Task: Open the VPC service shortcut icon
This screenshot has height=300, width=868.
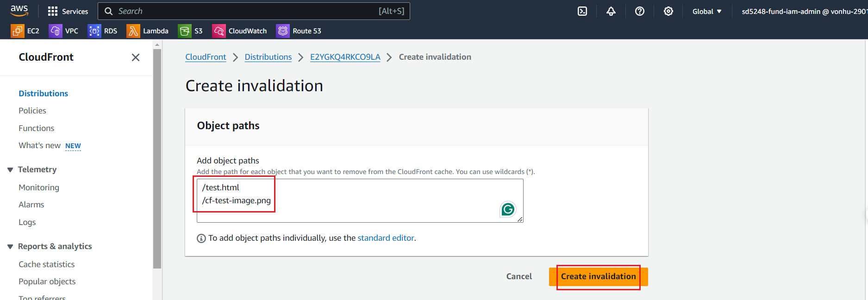Action: [x=56, y=31]
